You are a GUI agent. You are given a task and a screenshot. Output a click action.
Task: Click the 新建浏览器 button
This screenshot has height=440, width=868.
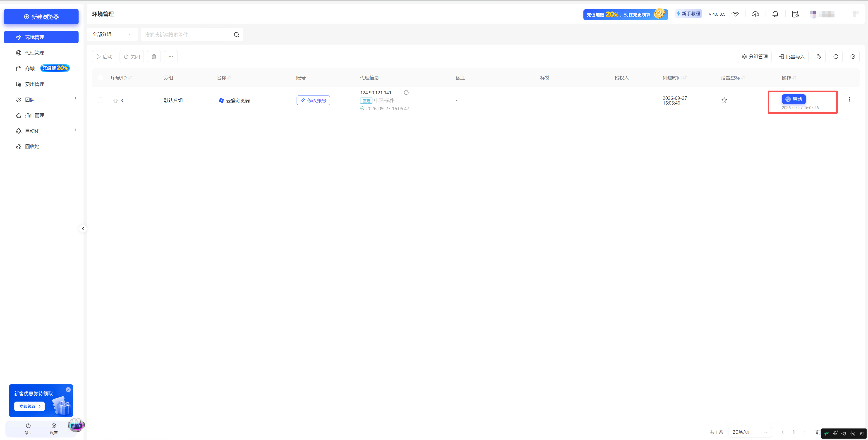tap(41, 17)
